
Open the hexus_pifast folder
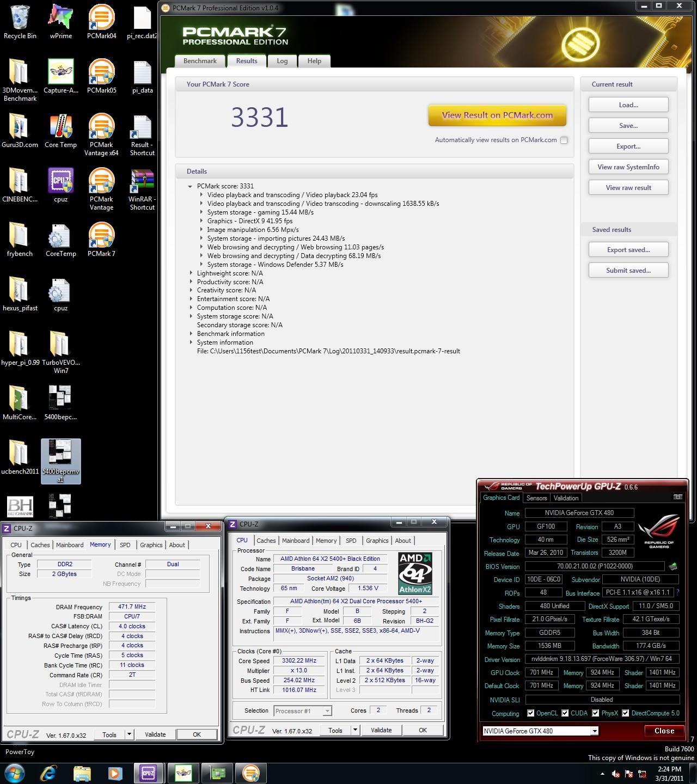coord(20,294)
